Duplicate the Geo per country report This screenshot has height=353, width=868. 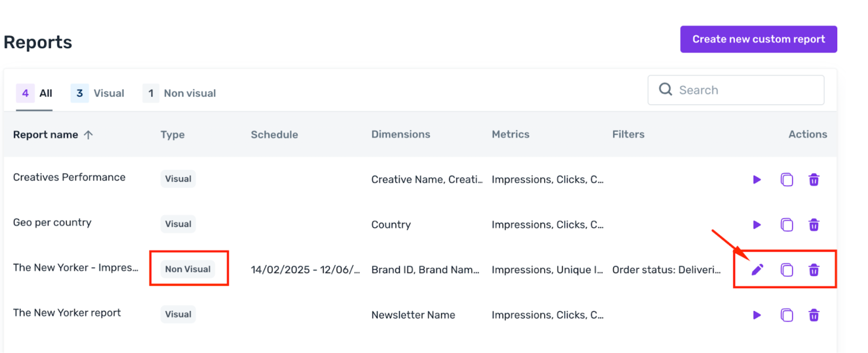[787, 225]
